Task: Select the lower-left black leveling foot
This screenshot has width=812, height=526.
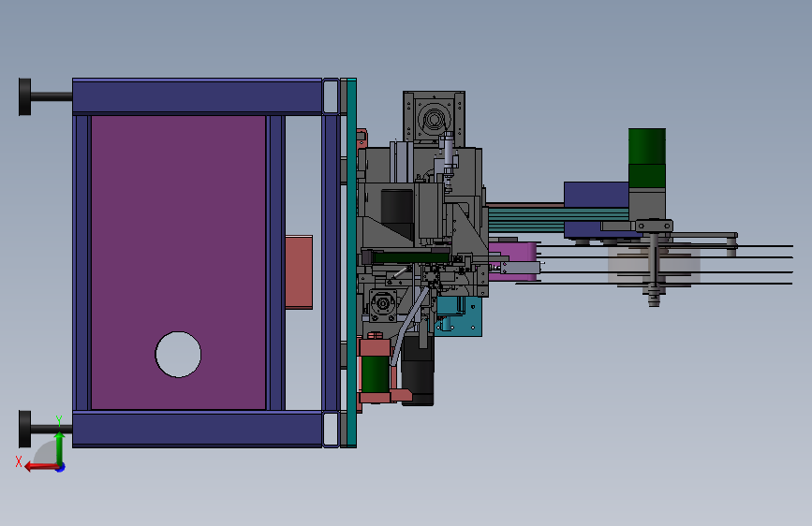Action: (x=25, y=430)
